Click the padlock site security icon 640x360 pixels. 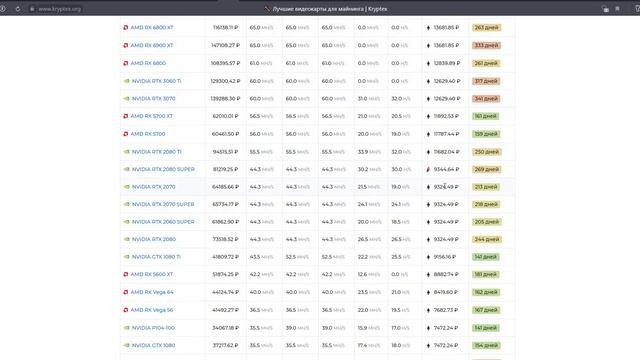tap(32, 9)
